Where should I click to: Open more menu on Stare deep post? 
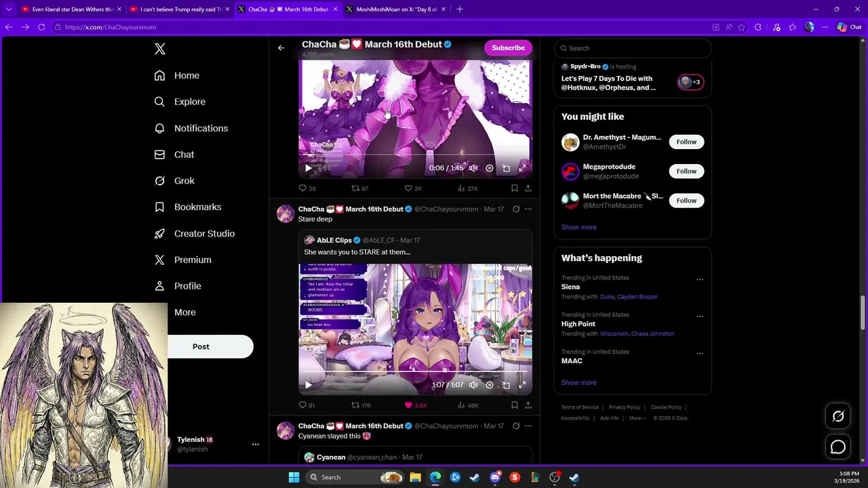tap(528, 209)
